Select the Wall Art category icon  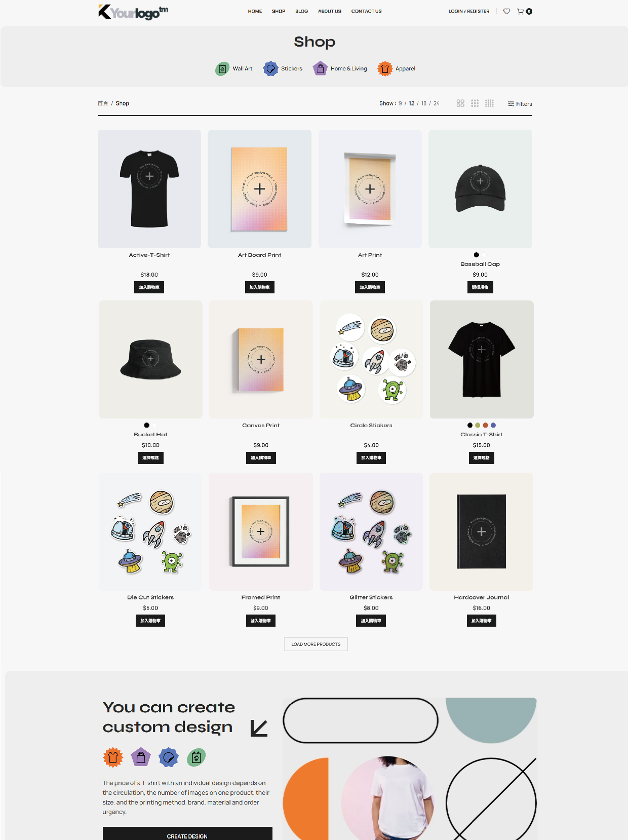tap(222, 69)
